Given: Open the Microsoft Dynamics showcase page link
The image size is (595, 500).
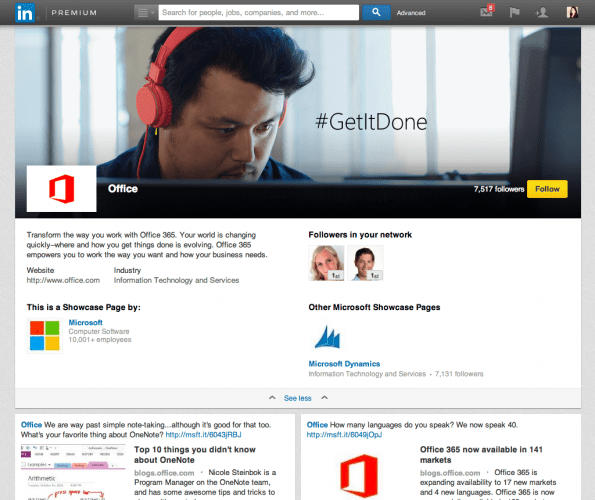Looking at the screenshot, I should pos(344,364).
